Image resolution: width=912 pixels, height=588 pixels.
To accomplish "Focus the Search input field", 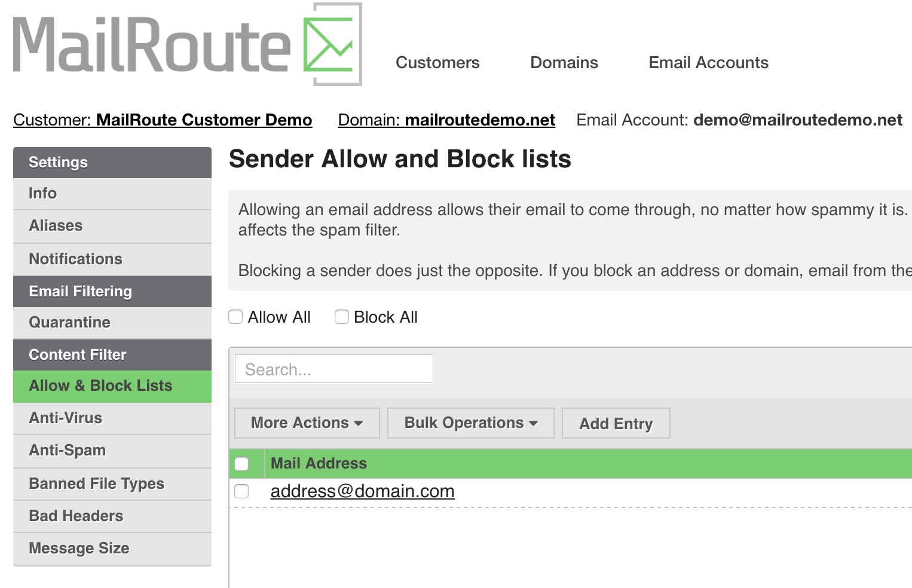I will (x=334, y=369).
